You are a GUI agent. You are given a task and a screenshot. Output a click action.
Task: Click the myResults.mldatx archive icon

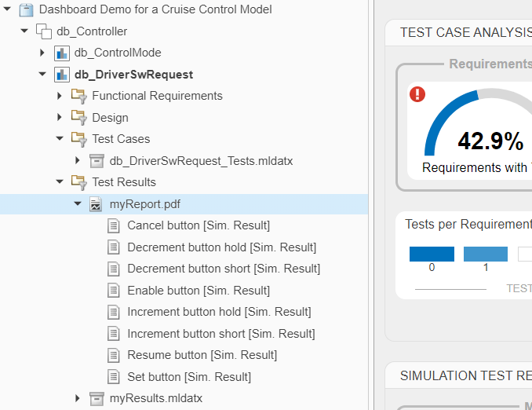tap(97, 398)
